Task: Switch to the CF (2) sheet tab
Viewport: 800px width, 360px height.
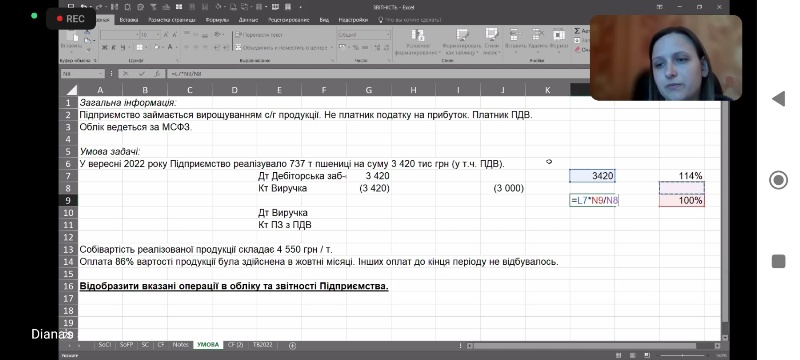Action: [236, 345]
